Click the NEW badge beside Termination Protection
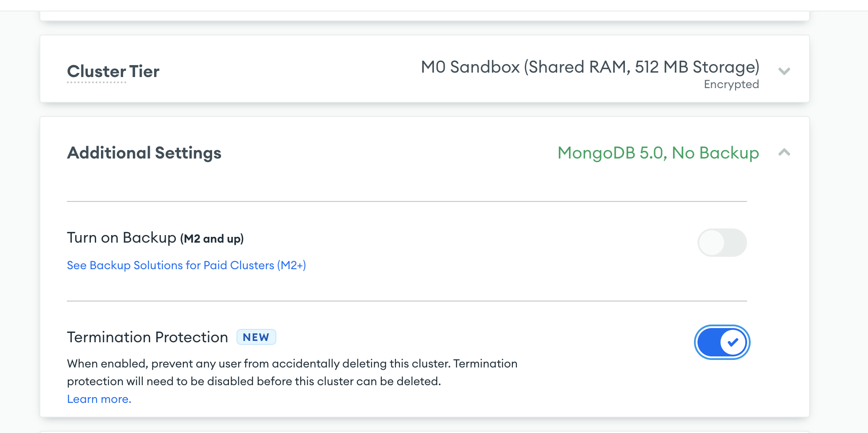Image resolution: width=868 pixels, height=433 pixels. pyautogui.click(x=256, y=337)
